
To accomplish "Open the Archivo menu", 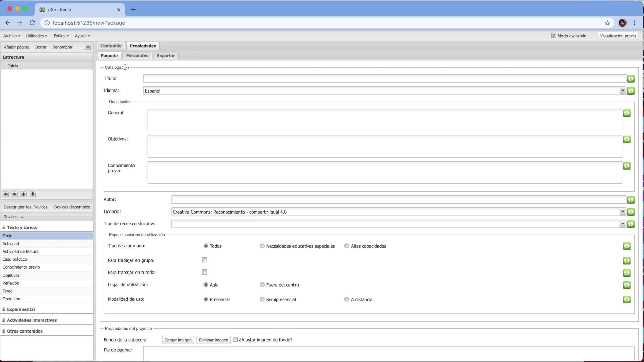I will pyautogui.click(x=12, y=36).
